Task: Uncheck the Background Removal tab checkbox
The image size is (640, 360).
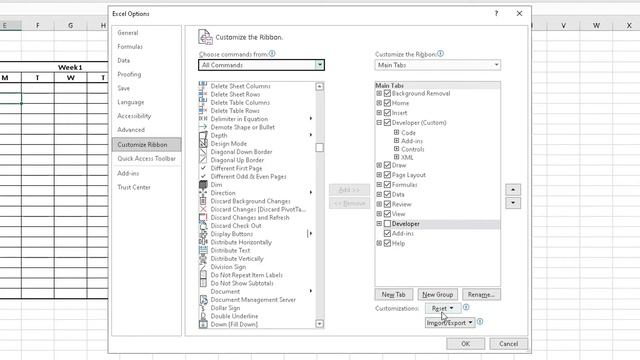Action: click(x=387, y=93)
